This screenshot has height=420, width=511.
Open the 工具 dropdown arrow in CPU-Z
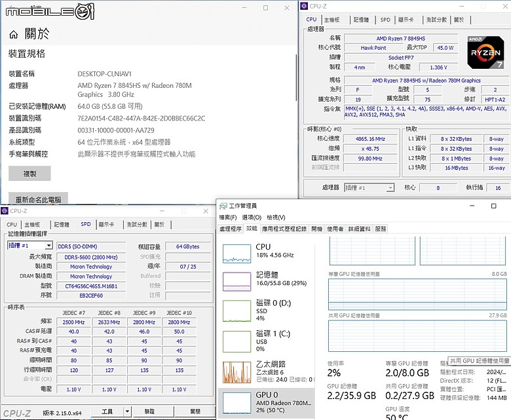click(x=128, y=411)
